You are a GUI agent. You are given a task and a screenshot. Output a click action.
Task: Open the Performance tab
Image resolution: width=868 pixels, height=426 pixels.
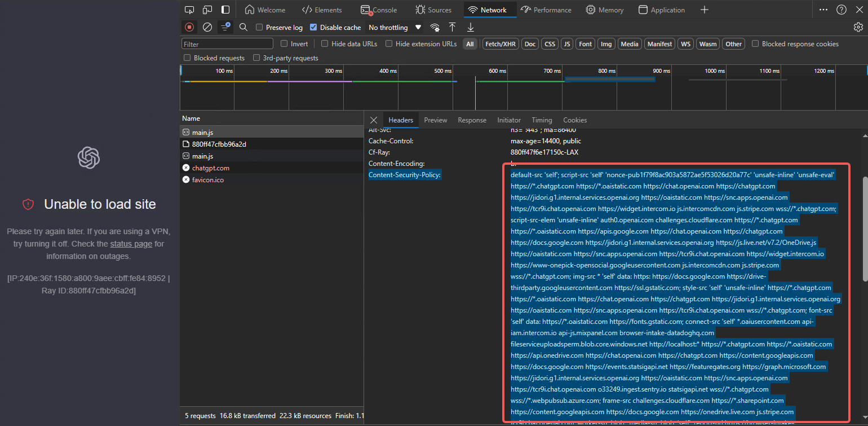546,10
